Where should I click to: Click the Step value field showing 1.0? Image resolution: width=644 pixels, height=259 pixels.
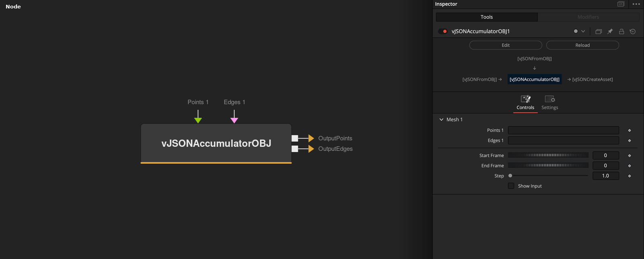tap(606, 176)
